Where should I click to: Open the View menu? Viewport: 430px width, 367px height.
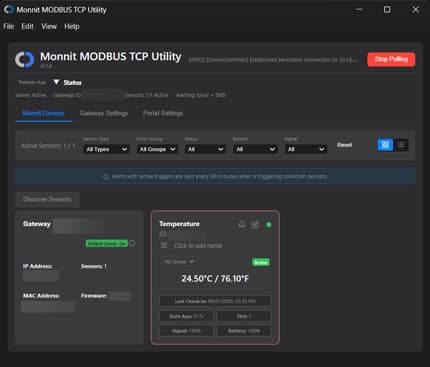(49, 26)
